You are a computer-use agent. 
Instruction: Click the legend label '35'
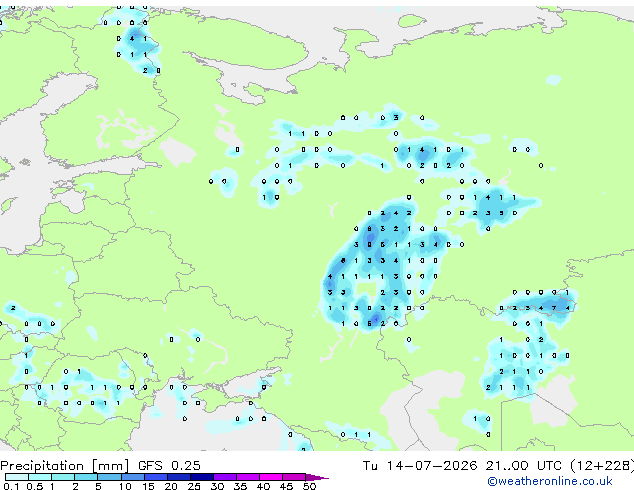pyautogui.click(x=240, y=486)
